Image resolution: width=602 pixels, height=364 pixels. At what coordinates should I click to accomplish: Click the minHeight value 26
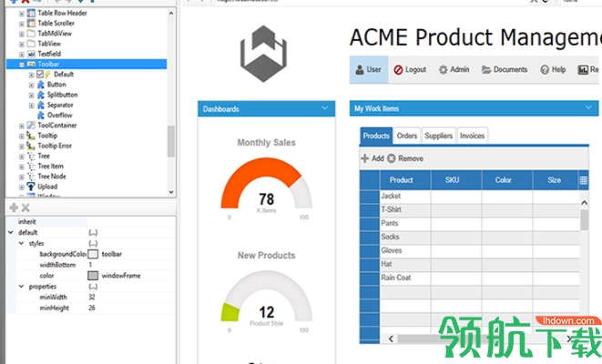tap(92, 308)
